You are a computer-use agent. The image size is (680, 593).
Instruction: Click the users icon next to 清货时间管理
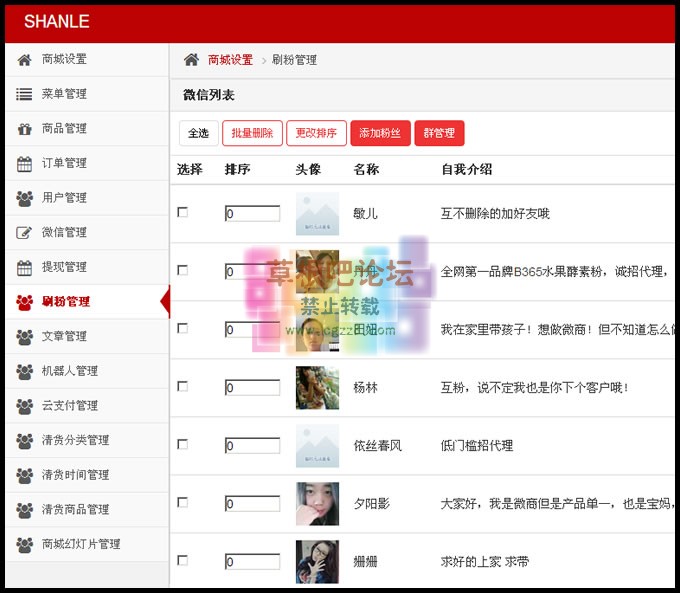(24, 475)
